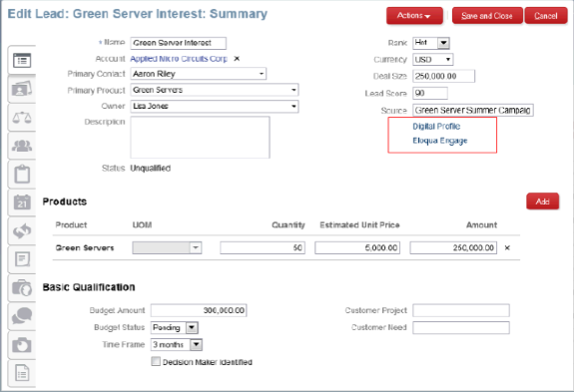The height and width of the screenshot is (392, 574).
Task: Open the circular arrows icon tab
Action: [22, 230]
